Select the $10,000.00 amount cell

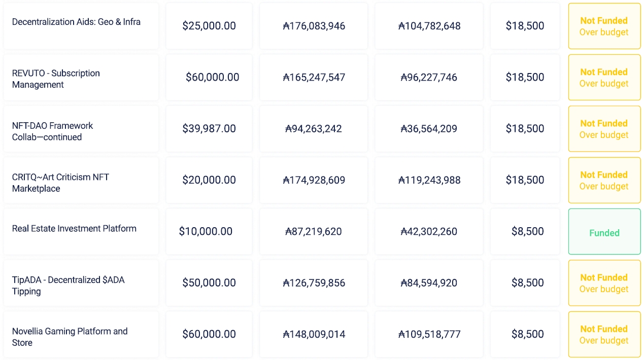(x=206, y=231)
